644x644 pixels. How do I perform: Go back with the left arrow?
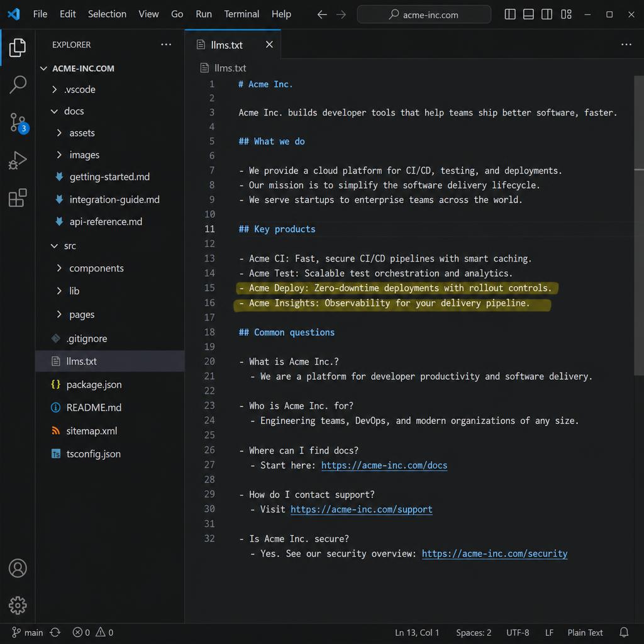tap(322, 15)
